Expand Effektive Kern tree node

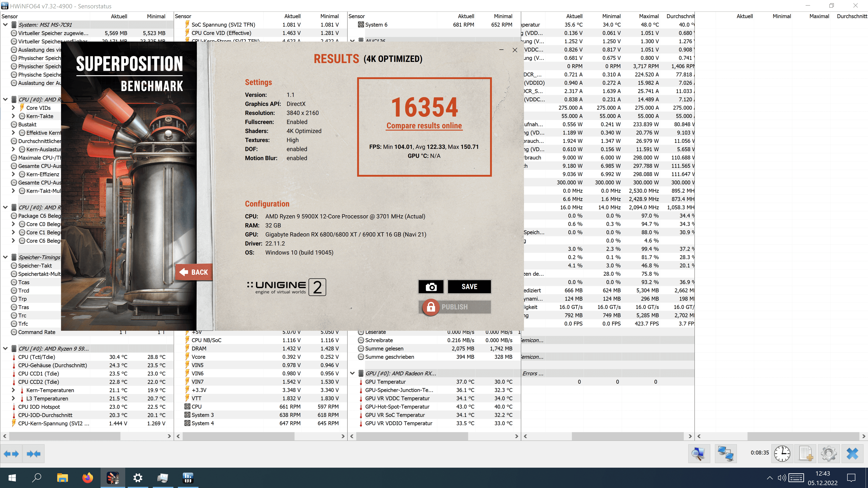pos(14,133)
